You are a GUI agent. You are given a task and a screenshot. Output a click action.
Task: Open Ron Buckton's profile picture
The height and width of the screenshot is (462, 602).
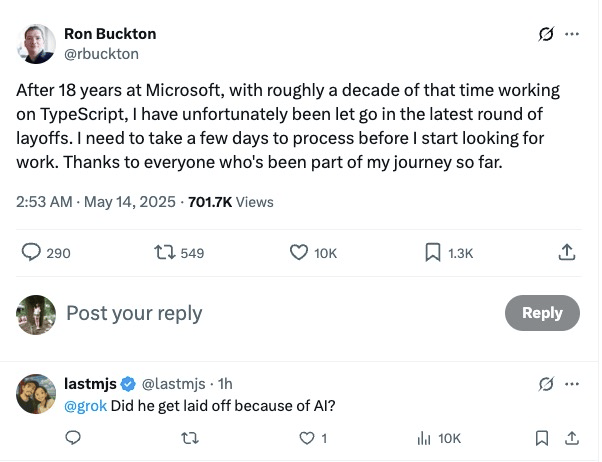click(x=36, y=43)
